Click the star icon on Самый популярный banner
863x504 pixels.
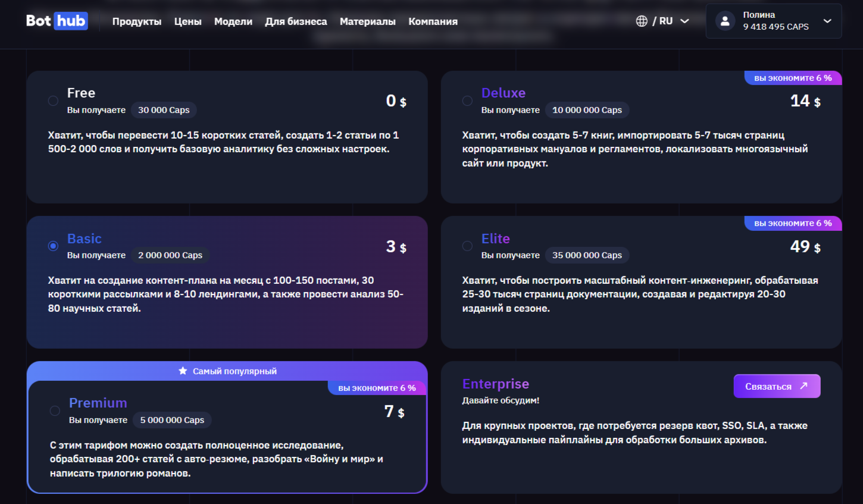tap(182, 371)
